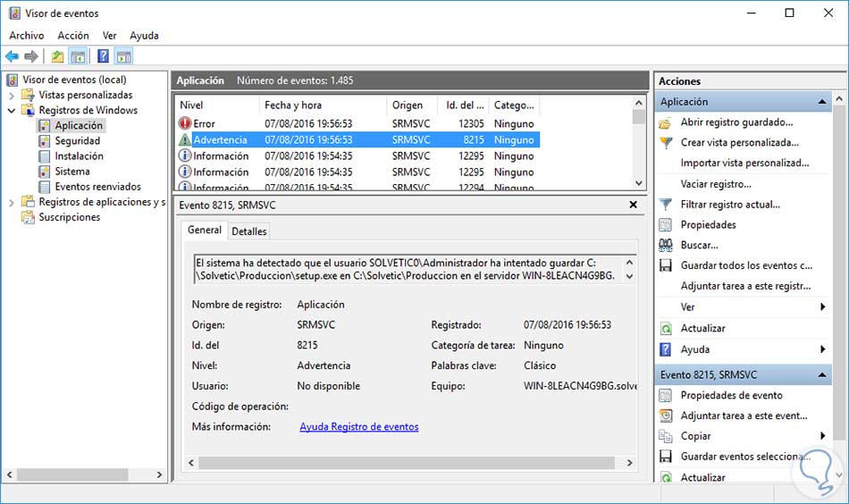Select the Aplicación log in the tree

tap(79, 126)
